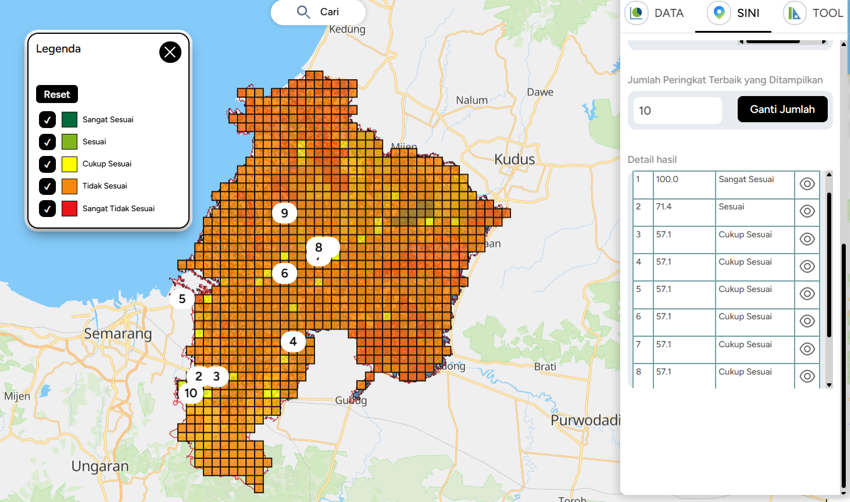Viewport: 850px width, 502px height.
Task: Click map marker number 8
Action: point(319,247)
